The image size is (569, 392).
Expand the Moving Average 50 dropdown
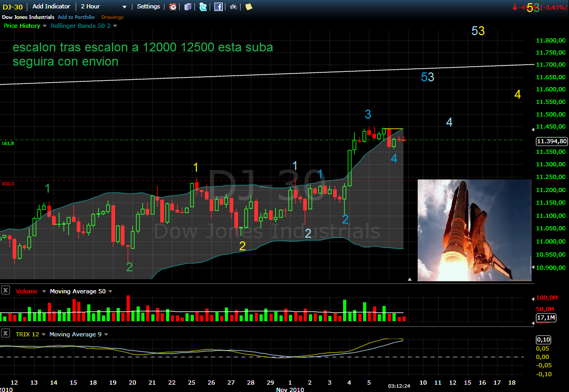(110, 291)
